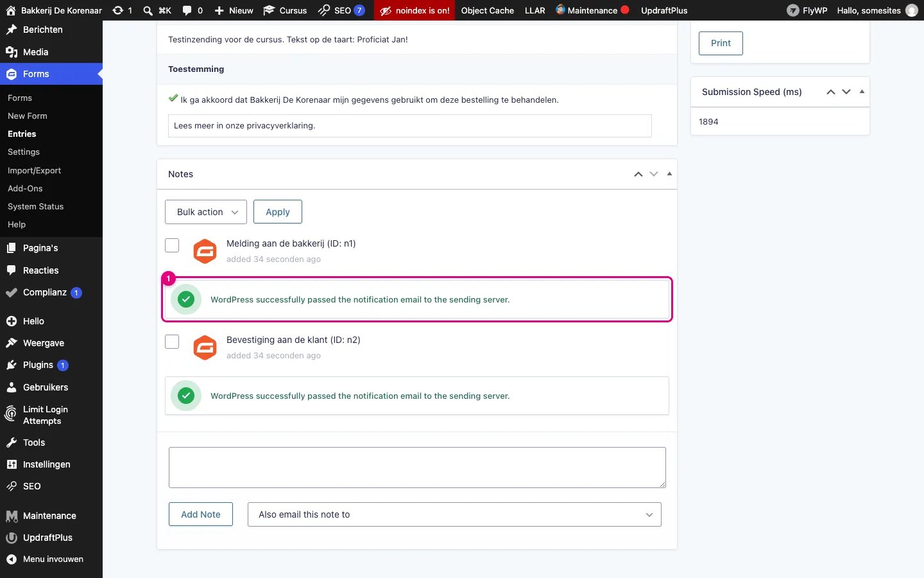Open comments bubble in admin bar
The height and width of the screenshot is (578, 924).
coord(187,10)
